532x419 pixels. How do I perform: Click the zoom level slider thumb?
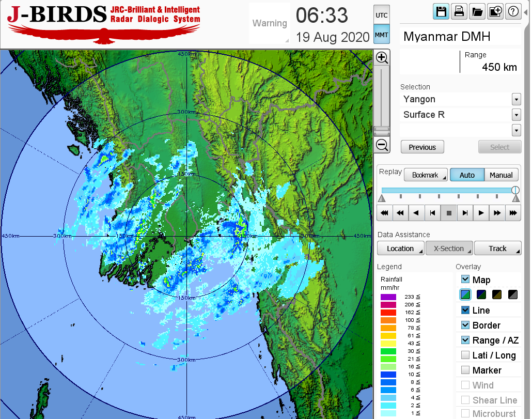[x=382, y=131]
